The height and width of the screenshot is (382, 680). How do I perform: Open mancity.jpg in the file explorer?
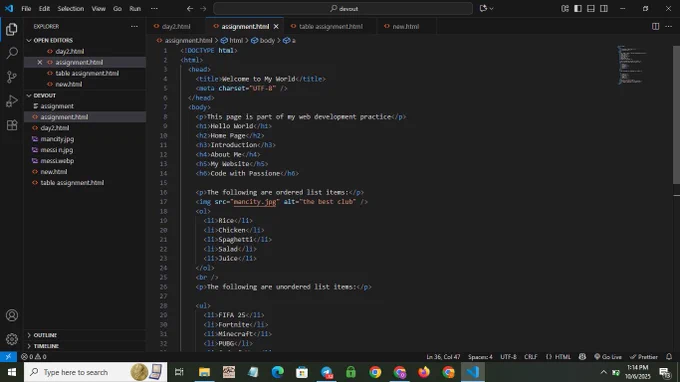[x=57, y=139]
